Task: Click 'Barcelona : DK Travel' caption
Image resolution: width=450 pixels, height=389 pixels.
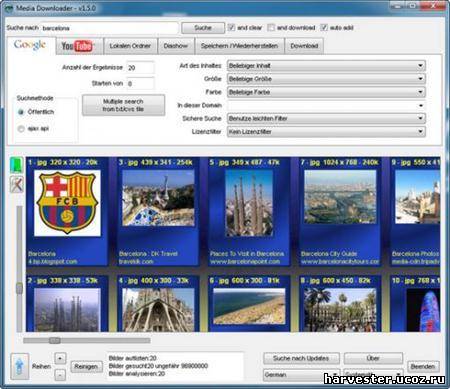Action: (148, 254)
